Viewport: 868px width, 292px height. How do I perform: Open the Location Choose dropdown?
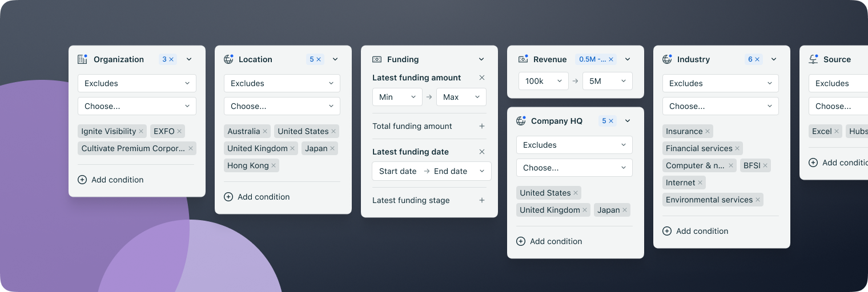[282, 106]
